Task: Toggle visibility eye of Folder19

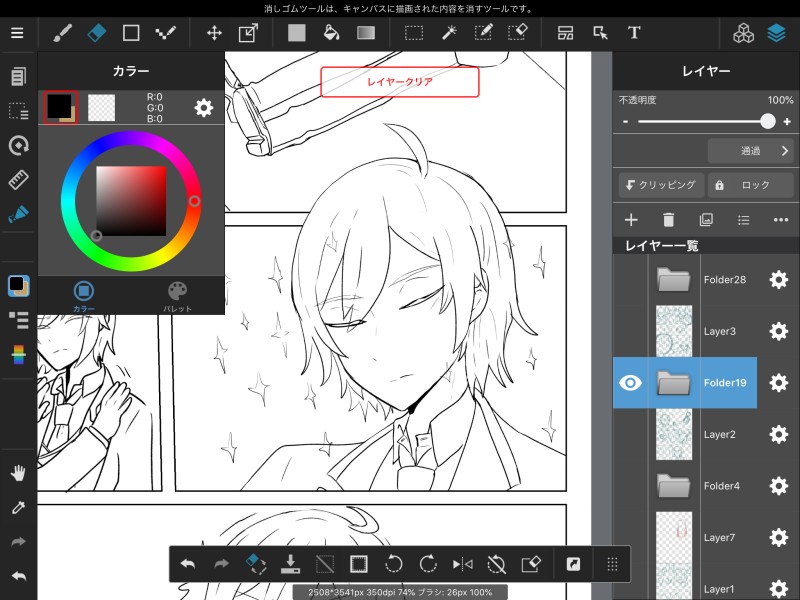Action: pyautogui.click(x=630, y=383)
